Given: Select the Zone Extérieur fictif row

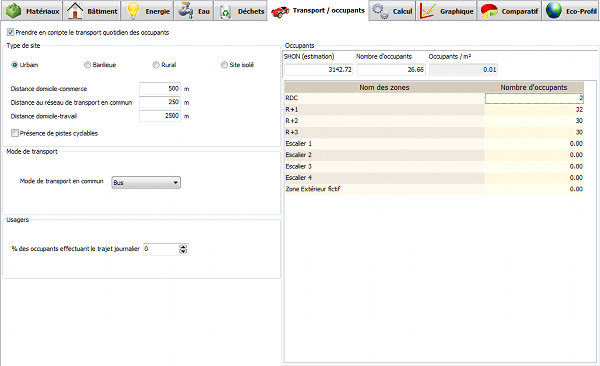Looking at the screenshot, I should 434,189.
